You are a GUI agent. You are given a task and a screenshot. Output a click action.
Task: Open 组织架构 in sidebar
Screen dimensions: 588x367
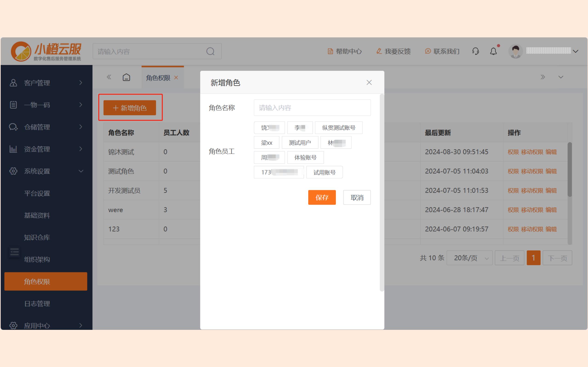(37, 259)
